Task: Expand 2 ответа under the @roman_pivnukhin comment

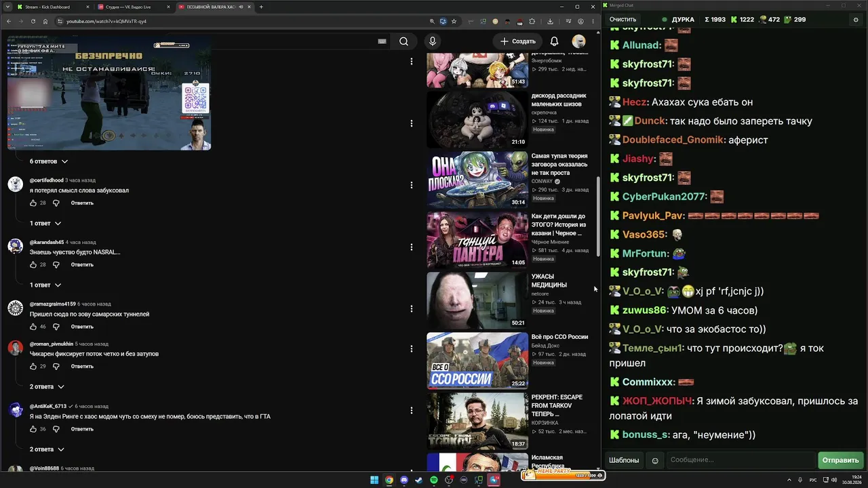Action: (x=47, y=386)
